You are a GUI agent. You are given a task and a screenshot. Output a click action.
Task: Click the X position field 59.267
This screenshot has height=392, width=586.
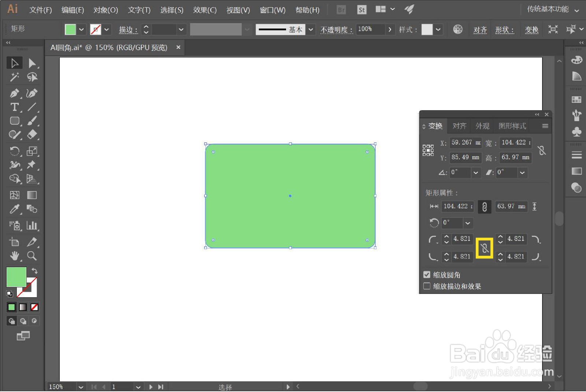(466, 142)
